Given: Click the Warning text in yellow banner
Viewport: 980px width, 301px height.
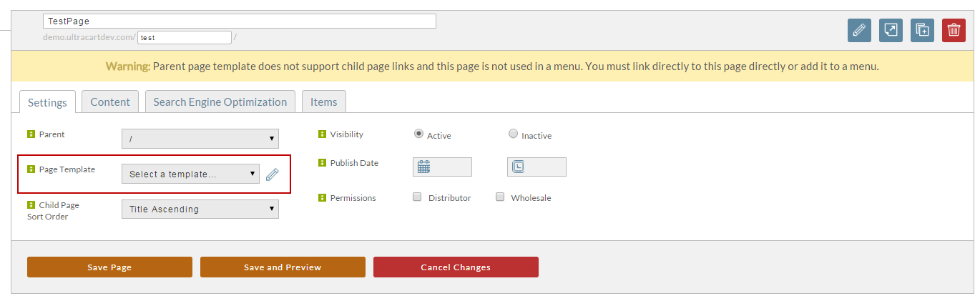Looking at the screenshot, I should click(x=128, y=66).
